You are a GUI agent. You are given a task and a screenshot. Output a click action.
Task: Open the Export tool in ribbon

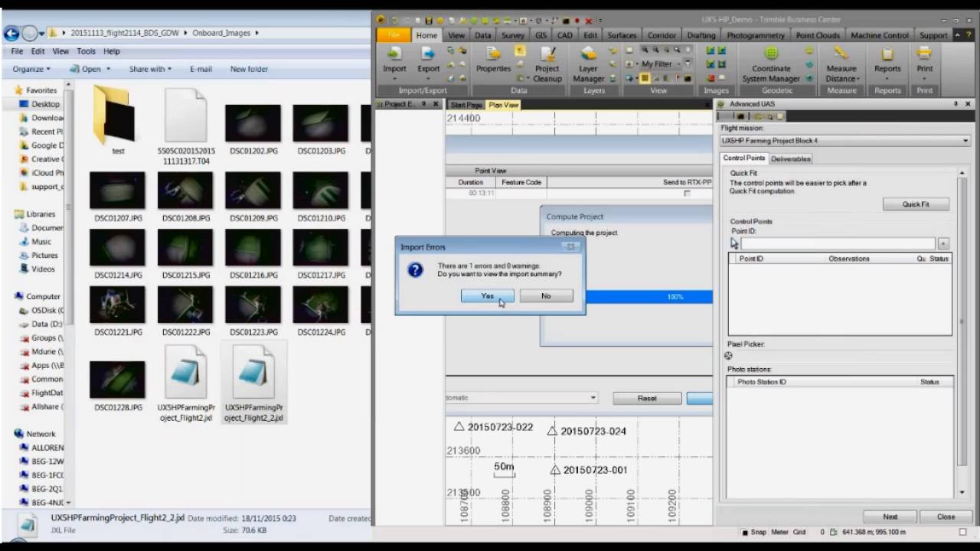point(428,60)
